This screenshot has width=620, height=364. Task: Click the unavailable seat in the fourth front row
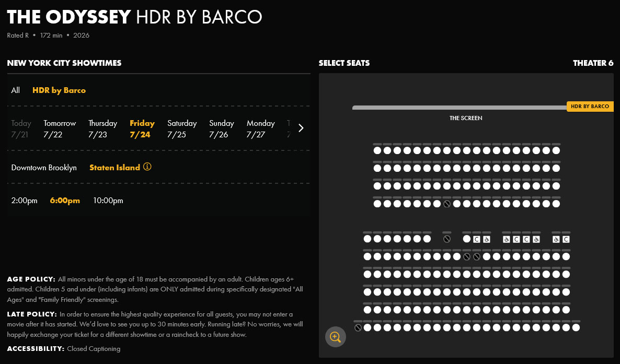(447, 204)
